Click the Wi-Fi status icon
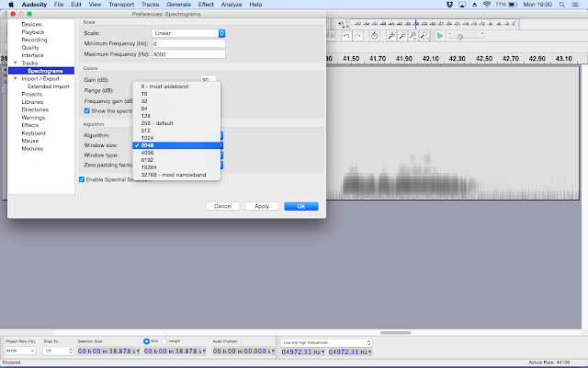 pos(487,5)
